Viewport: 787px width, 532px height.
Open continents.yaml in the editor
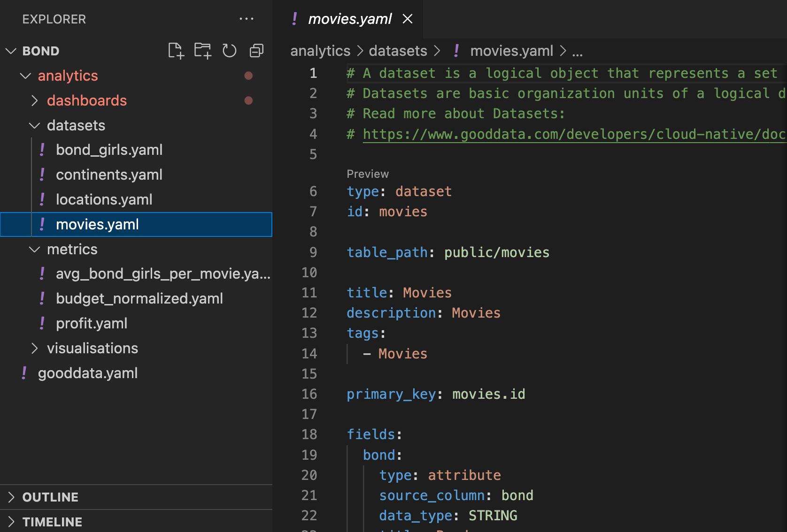(x=109, y=174)
